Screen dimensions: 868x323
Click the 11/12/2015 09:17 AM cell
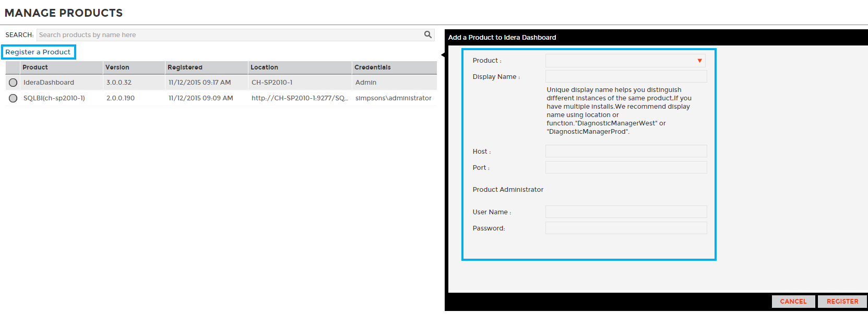pos(199,83)
